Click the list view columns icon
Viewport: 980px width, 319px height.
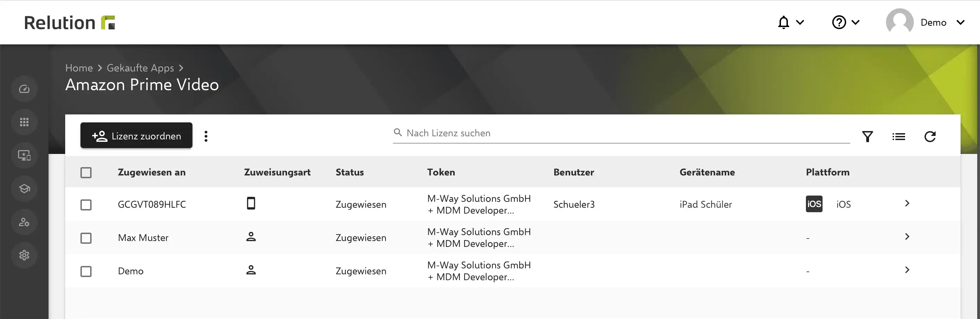click(x=899, y=137)
